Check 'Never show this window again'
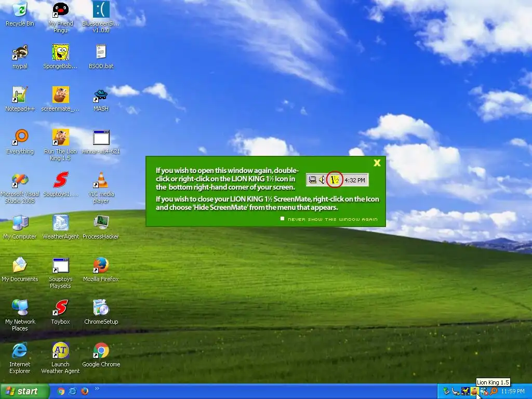 tap(282, 219)
